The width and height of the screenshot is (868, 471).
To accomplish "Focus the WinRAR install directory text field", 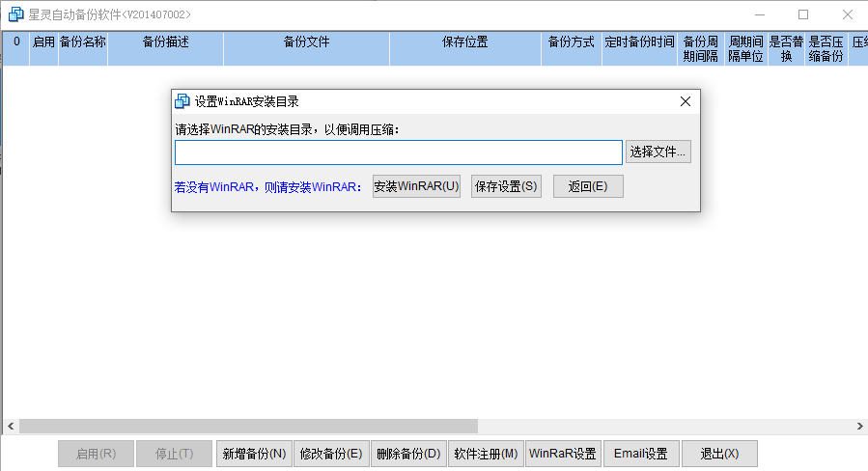I will click(398, 152).
